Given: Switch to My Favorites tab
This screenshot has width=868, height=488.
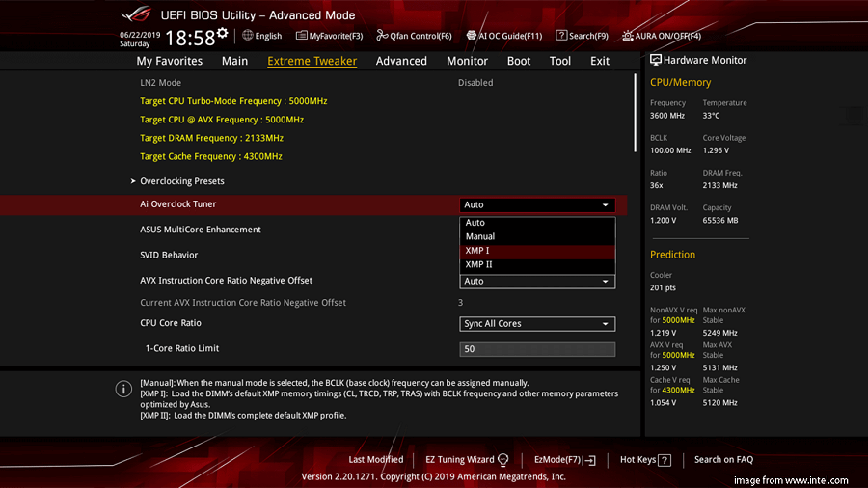Looking at the screenshot, I should [170, 61].
